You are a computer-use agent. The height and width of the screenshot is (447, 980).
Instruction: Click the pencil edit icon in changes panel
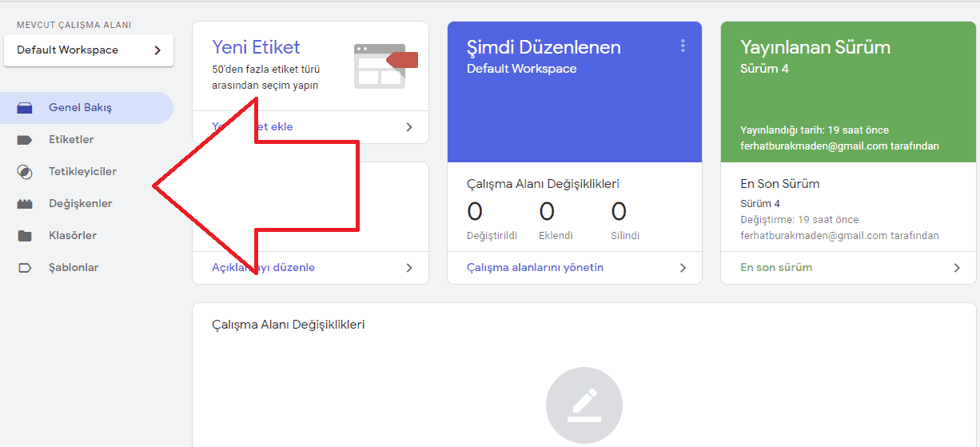pos(584,405)
